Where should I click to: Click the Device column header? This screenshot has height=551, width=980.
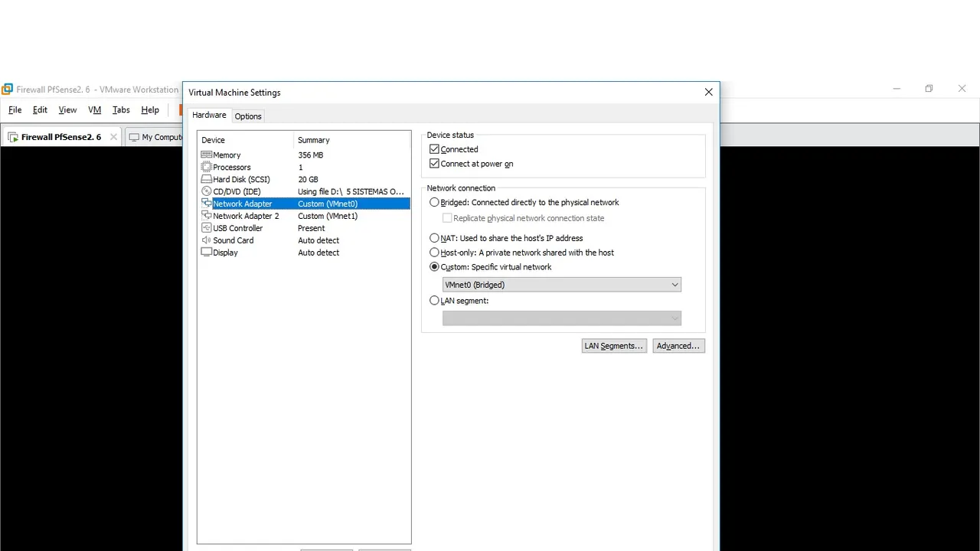pyautogui.click(x=246, y=140)
